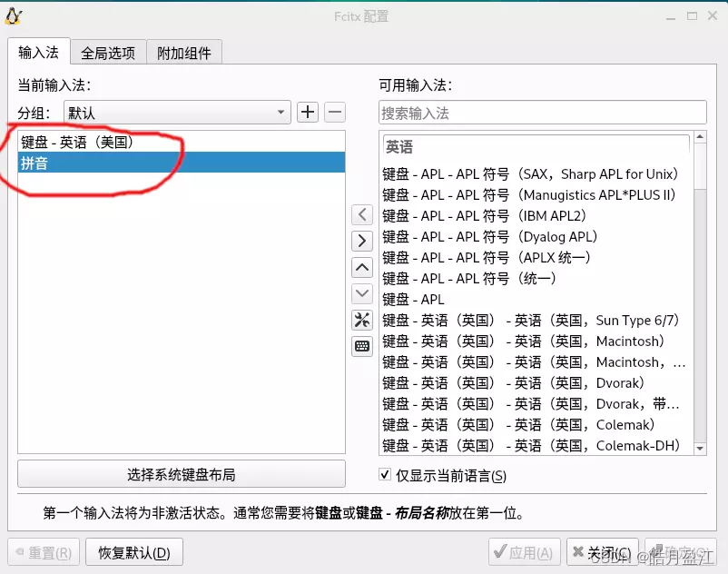The image size is (728, 574).
Task: Click scrollbar up arrow in available list
Action: 700,137
